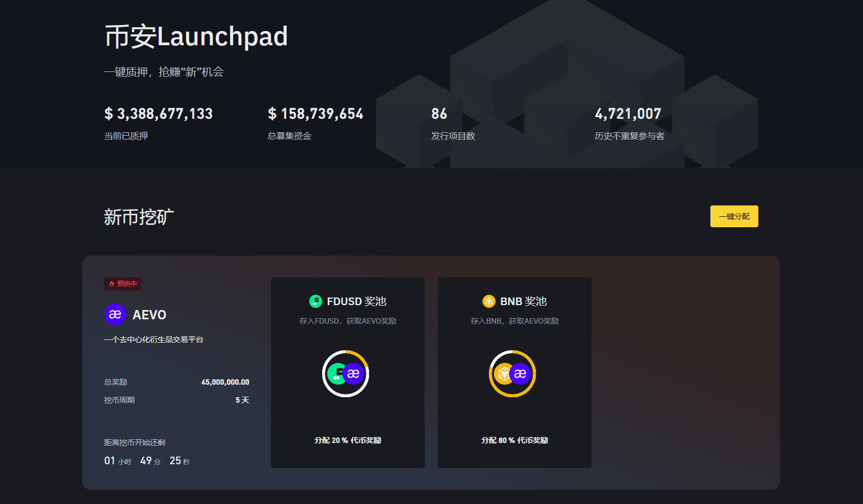This screenshot has width=863, height=504.
Task: Click the 发行项目数 label
Action: pos(453,136)
